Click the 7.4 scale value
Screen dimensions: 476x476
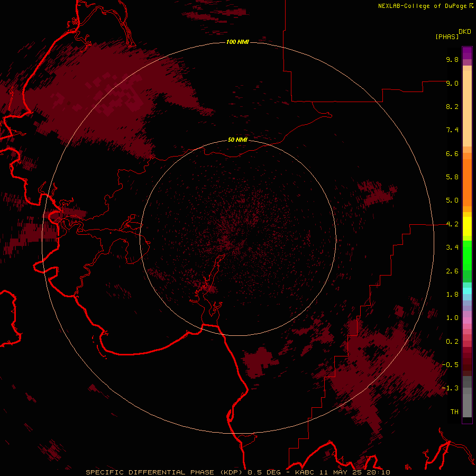pyautogui.click(x=452, y=130)
